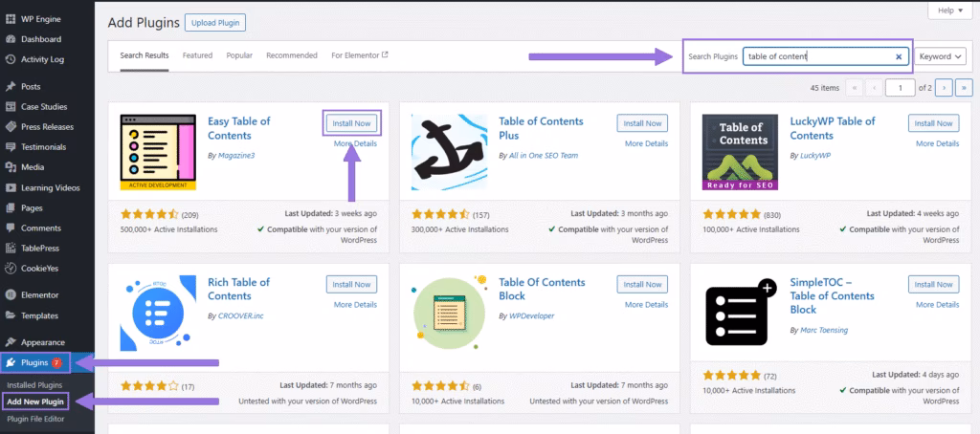
Task: Open Installed Plugins submenu item
Action: [x=35, y=384]
